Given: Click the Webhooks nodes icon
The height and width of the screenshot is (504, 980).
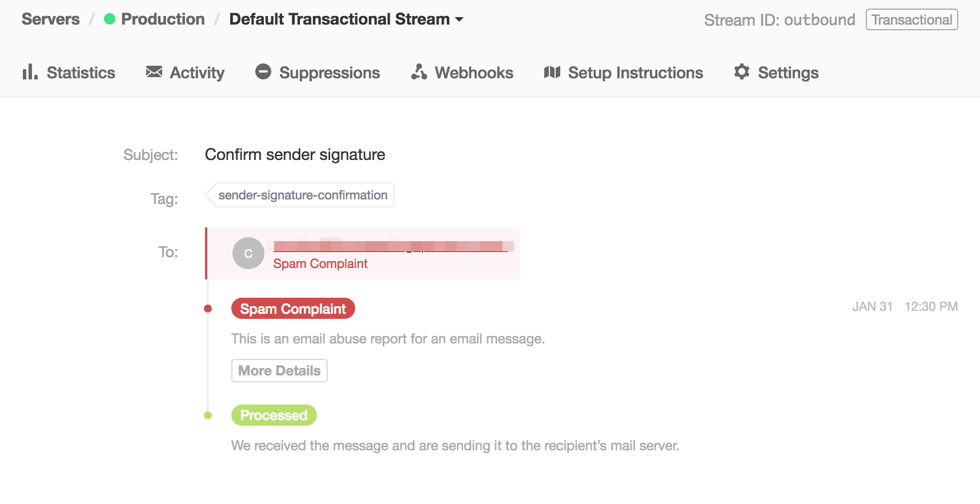Looking at the screenshot, I should coord(419,71).
